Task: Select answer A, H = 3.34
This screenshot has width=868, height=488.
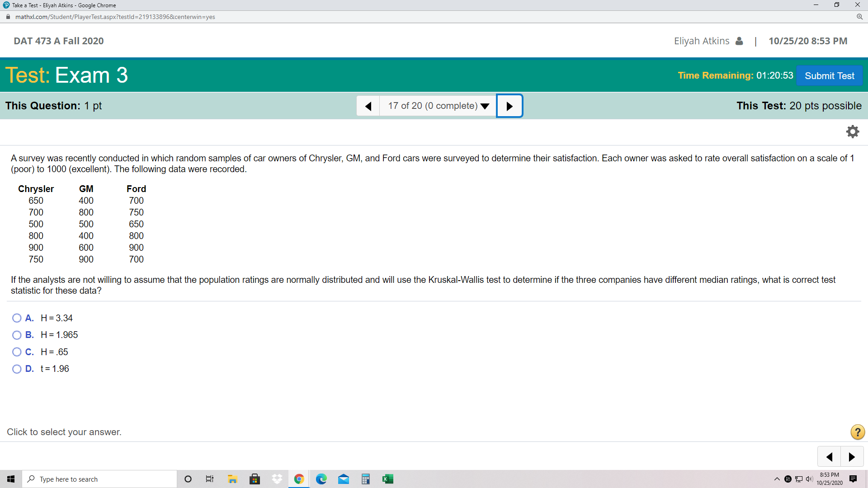Action: (17, 318)
